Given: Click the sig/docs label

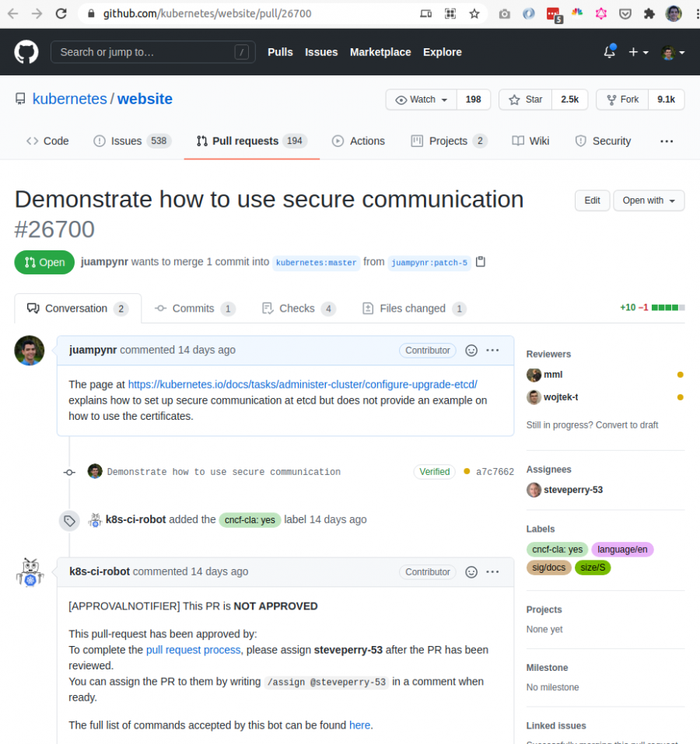Looking at the screenshot, I should tap(548, 568).
